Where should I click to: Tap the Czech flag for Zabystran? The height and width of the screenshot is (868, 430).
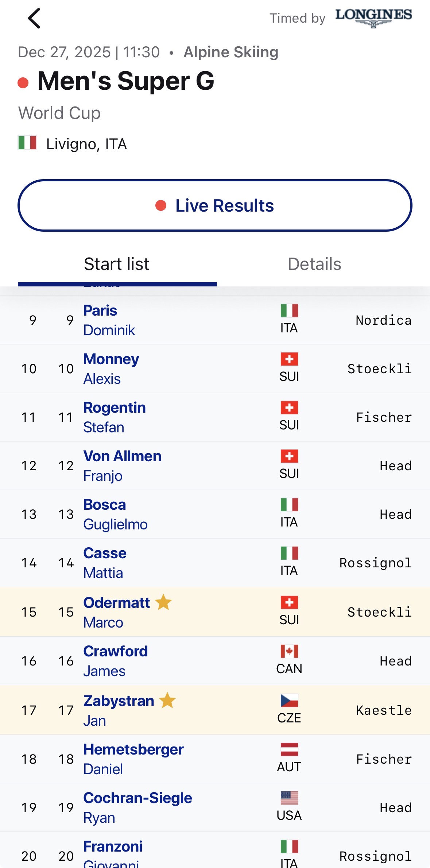pos(289,701)
